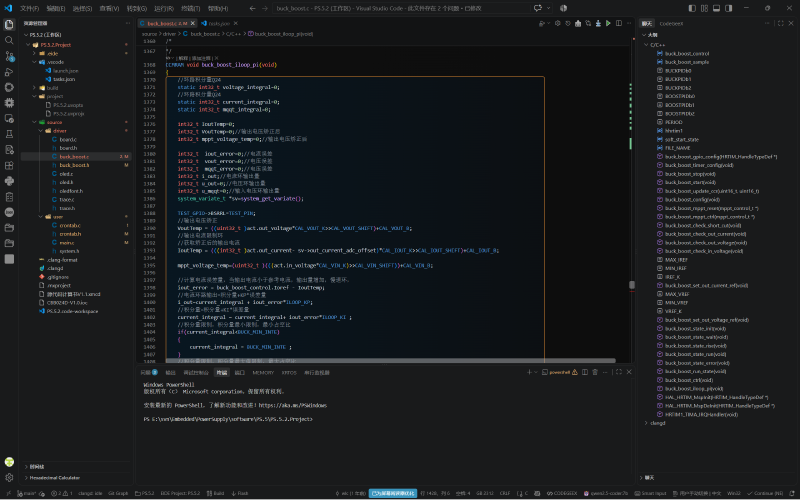Click the editor horizontal scrollbar

(x=390, y=361)
